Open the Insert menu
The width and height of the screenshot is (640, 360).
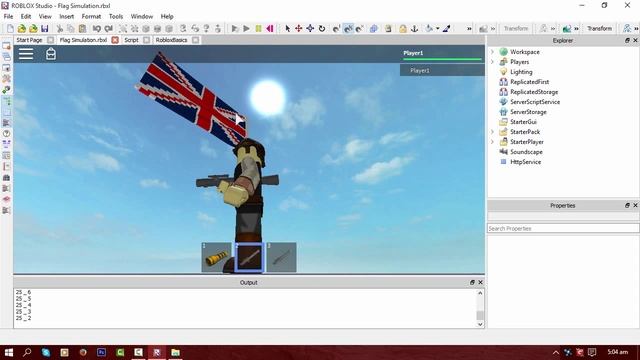67,16
